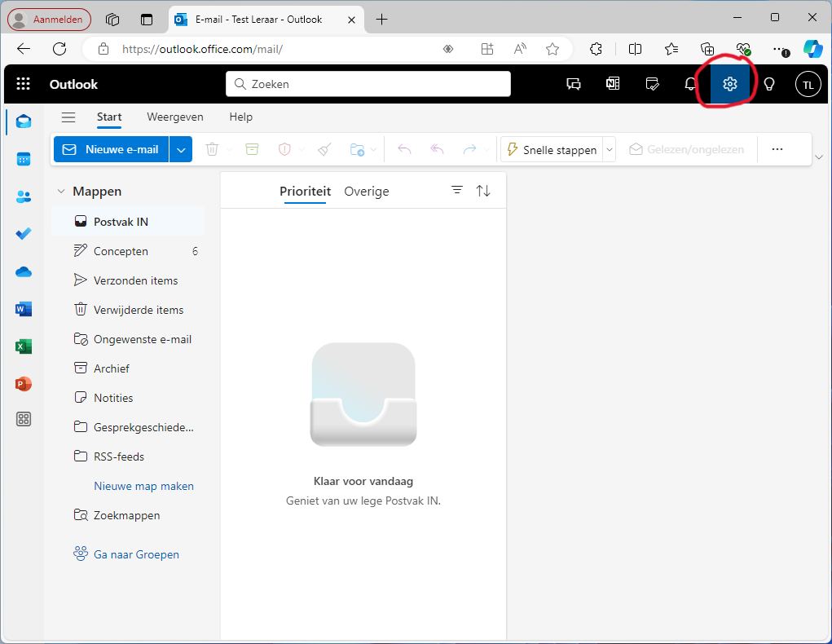The width and height of the screenshot is (832, 644).
Task: Open Excel from the app sidebar
Action: click(24, 346)
